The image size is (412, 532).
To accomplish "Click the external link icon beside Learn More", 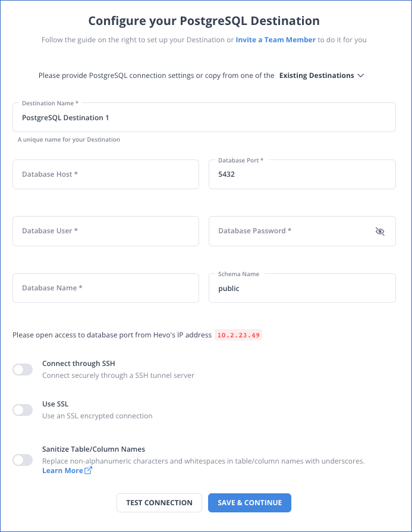I will (88, 470).
